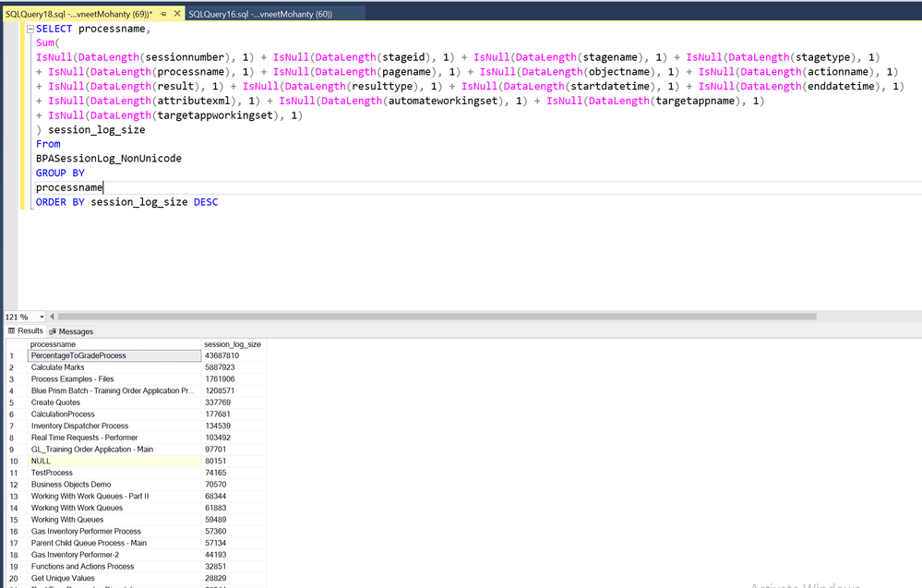Select the Gas Inventory Performer Process cell
922x588 pixels.
(x=114, y=532)
